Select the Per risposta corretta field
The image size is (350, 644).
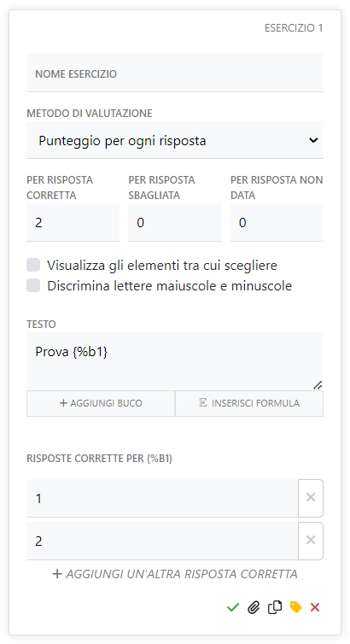pyautogui.click(x=73, y=222)
